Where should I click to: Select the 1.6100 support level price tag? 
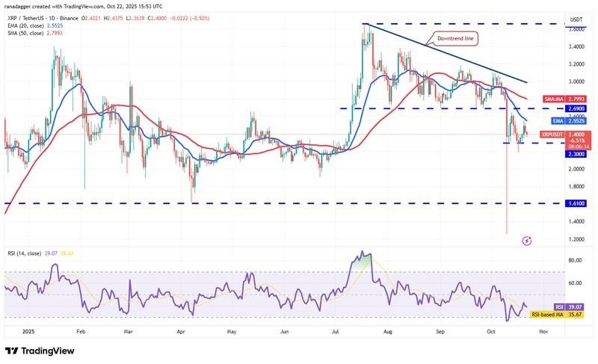click(x=577, y=203)
